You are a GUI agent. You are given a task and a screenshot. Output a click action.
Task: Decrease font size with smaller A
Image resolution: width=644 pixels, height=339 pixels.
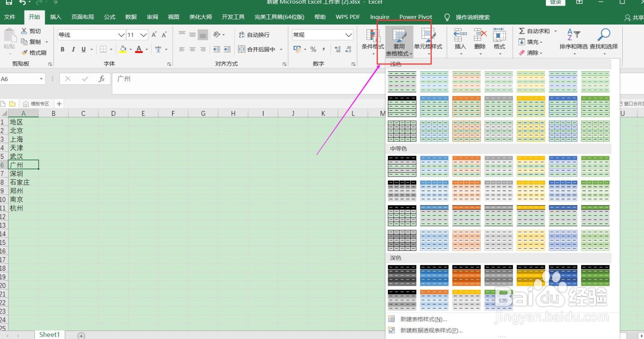(164, 35)
